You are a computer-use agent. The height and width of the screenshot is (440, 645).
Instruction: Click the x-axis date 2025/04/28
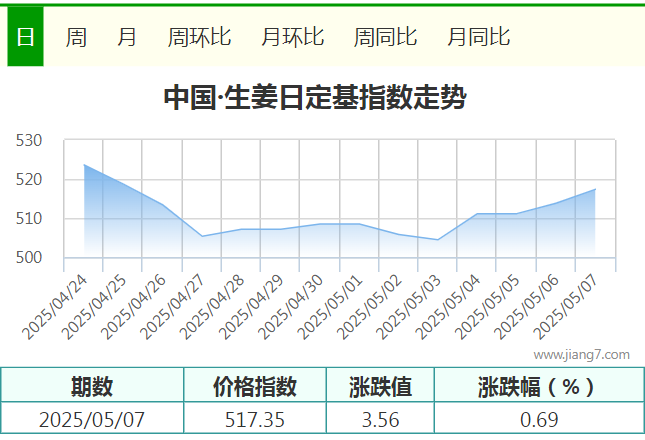pyautogui.click(x=212, y=307)
